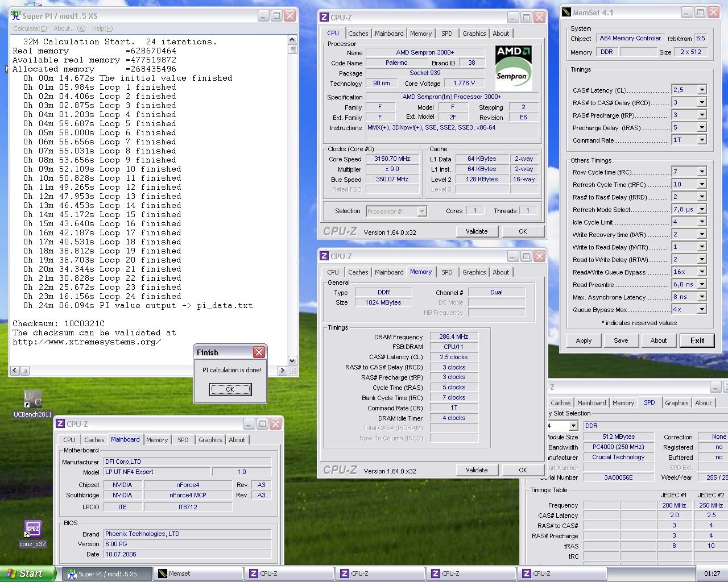Open About menu in Super PI
This screenshot has width=728, height=582.
[x=69, y=28]
